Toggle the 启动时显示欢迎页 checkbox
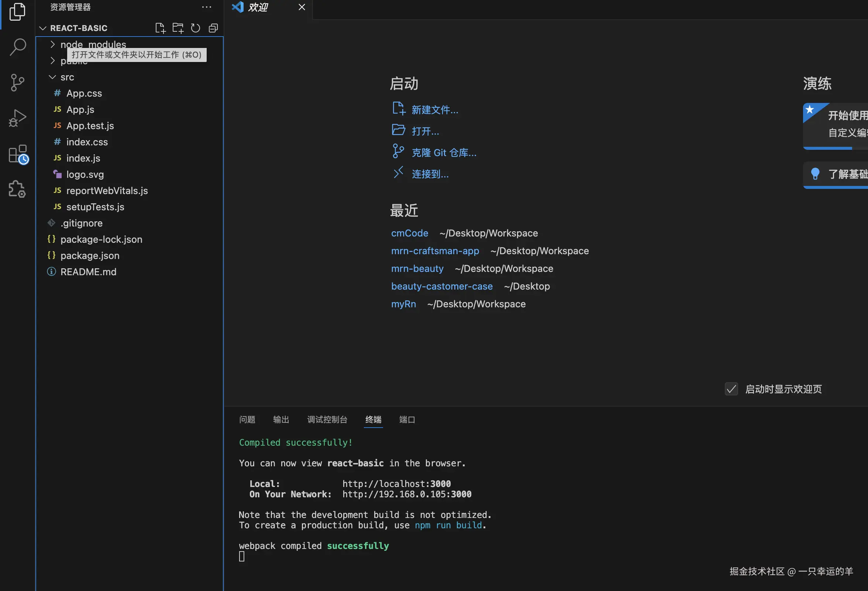The height and width of the screenshot is (591, 868). pyautogui.click(x=731, y=389)
